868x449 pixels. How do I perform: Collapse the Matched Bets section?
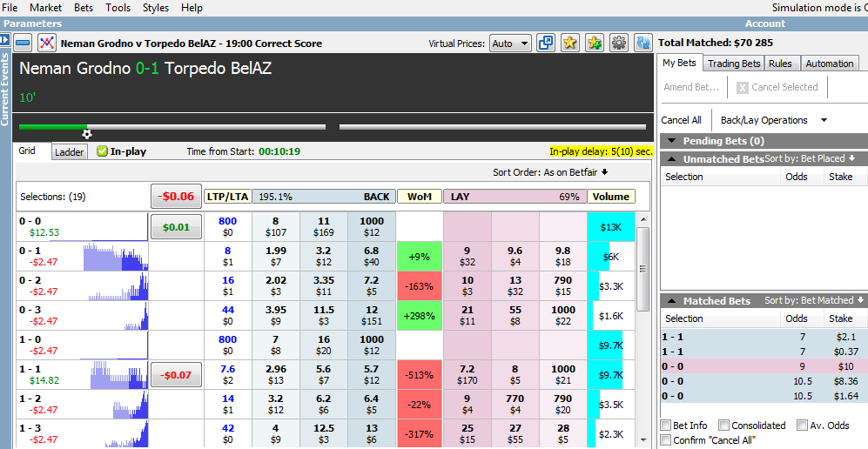tap(671, 301)
